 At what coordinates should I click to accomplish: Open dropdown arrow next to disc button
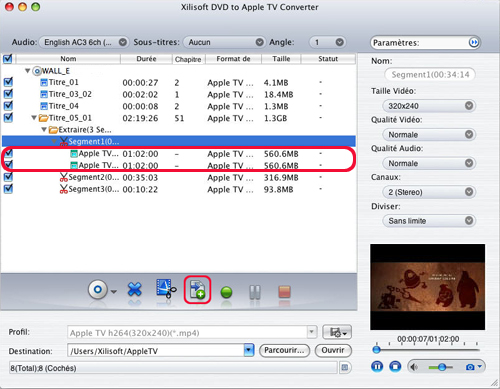tap(114, 292)
